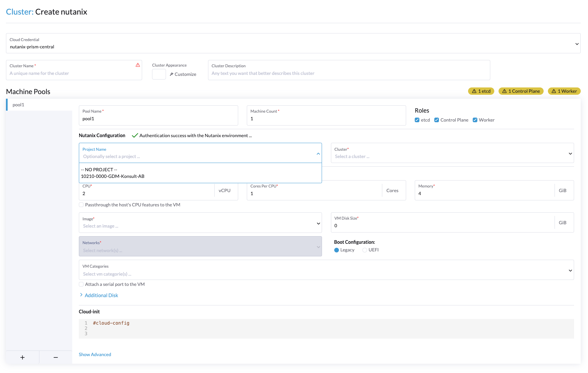Toggle the Control Plane role checkbox
Image resolution: width=588 pixels, height=373 pixels.
437,120
